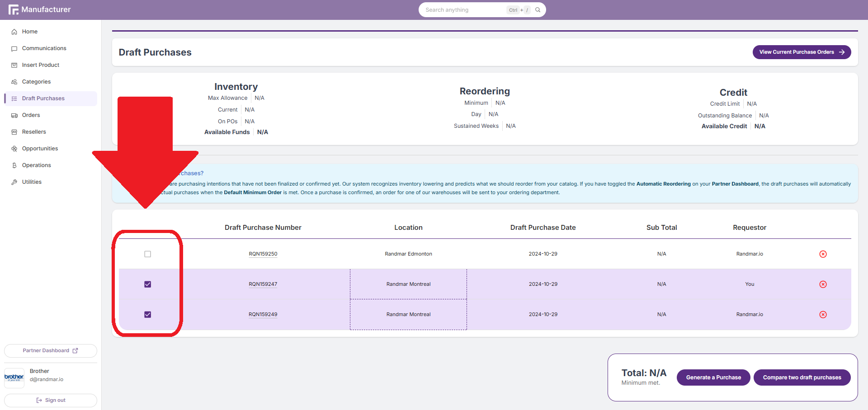
Task: Click the Resellers sidebar icon
Action: point(14,132)
